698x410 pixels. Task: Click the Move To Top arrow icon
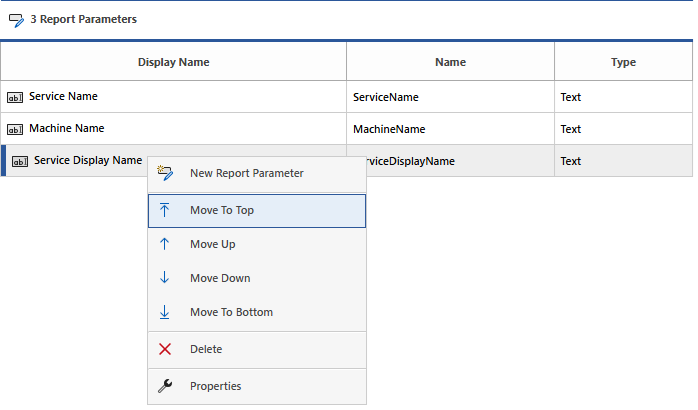(x=165, y=211)
